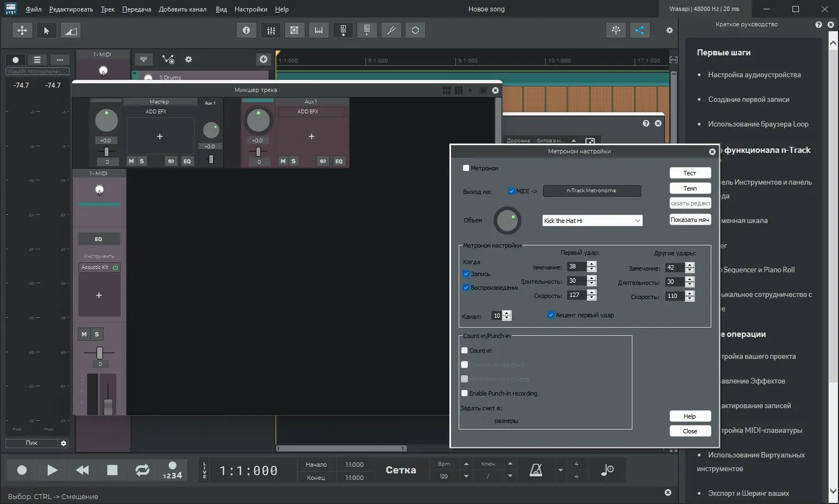
Task: Click the Close button in metronome dialog
Action: point(690,431)
